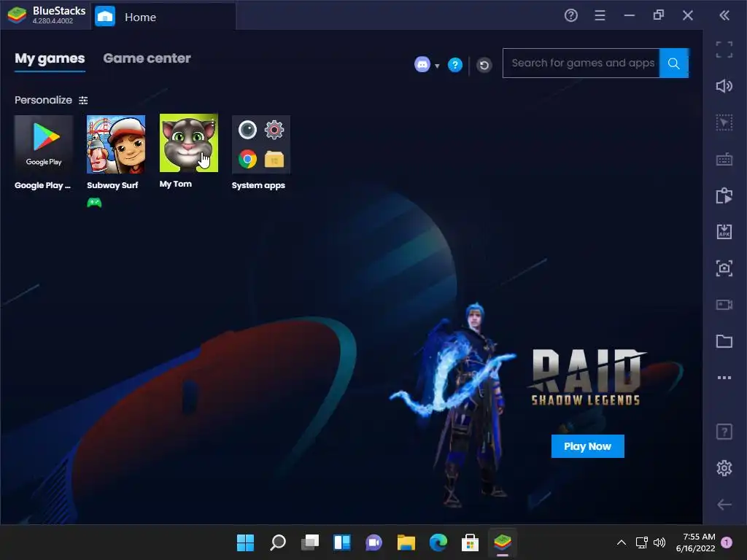Viewport: 747px width, 560px height.
Task: Click the RAID Shadow Legends banner logo
Action: tap(587, 377)
